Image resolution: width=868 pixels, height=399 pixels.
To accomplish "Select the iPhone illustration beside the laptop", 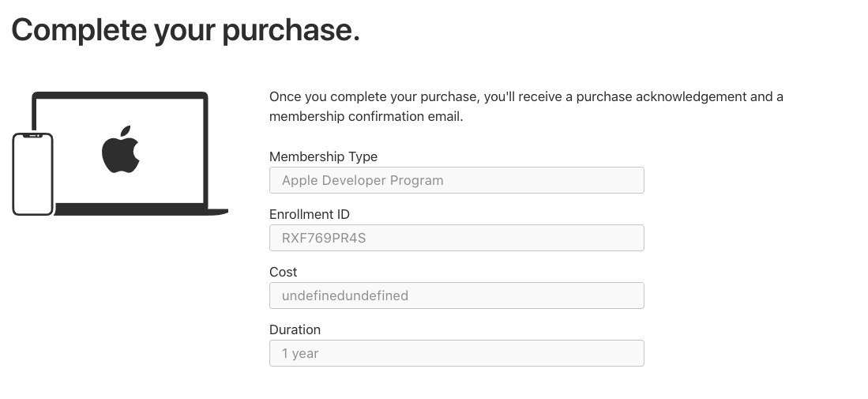I will [32, 174].
